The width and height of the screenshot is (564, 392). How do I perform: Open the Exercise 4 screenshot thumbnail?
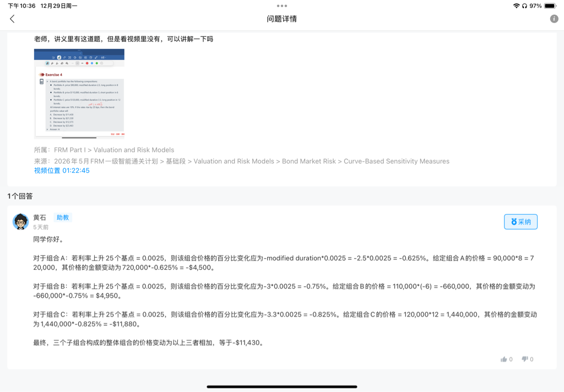click(x=79, y=93)
